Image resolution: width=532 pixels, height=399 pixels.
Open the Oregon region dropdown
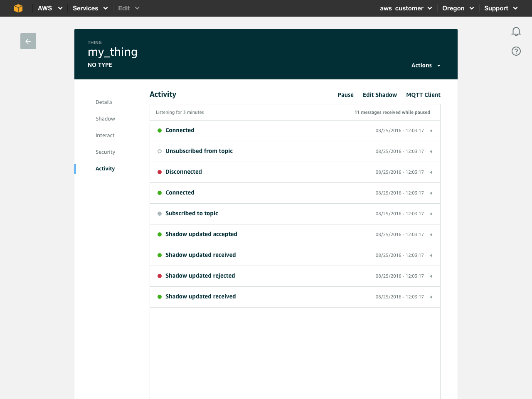click(x=458, y=8)
